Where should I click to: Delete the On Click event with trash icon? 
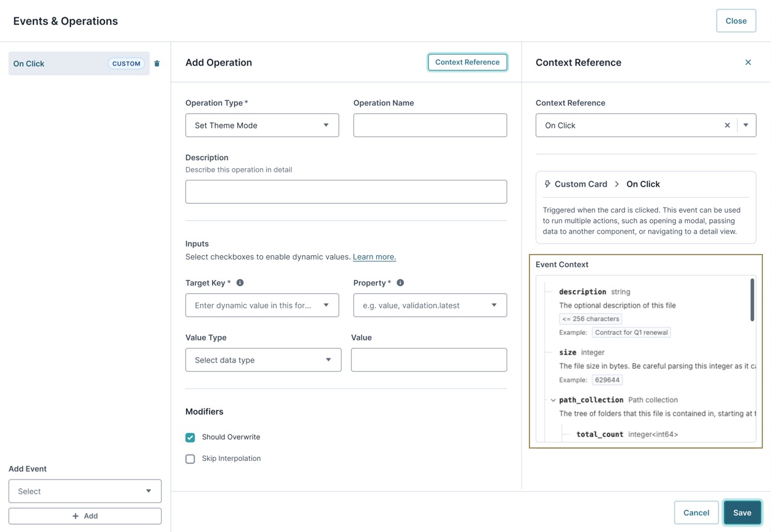click(157, 64)
